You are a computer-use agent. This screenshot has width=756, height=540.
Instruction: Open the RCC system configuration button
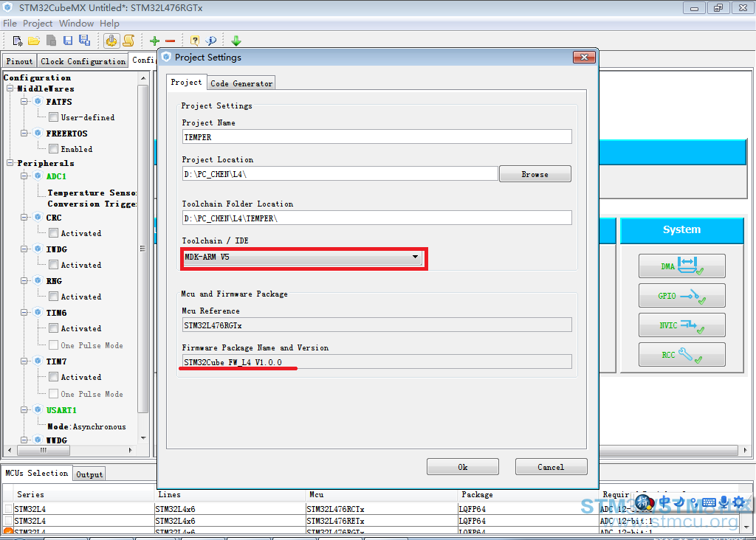(x=681, y=355)
